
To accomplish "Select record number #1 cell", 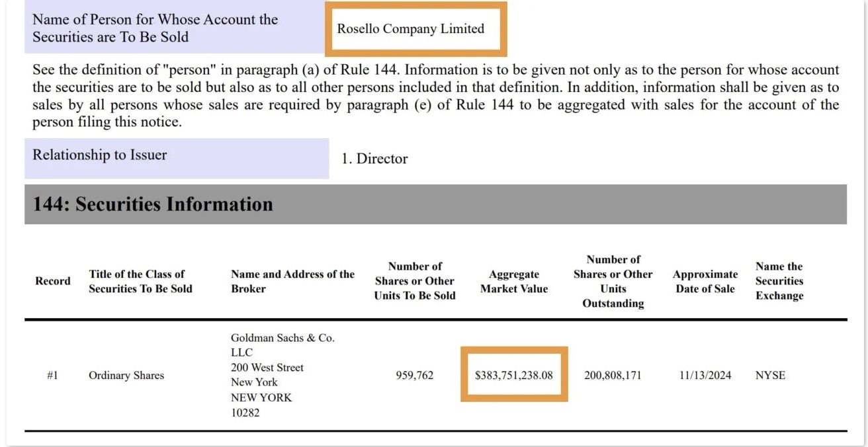I will (x=52, y=376).
